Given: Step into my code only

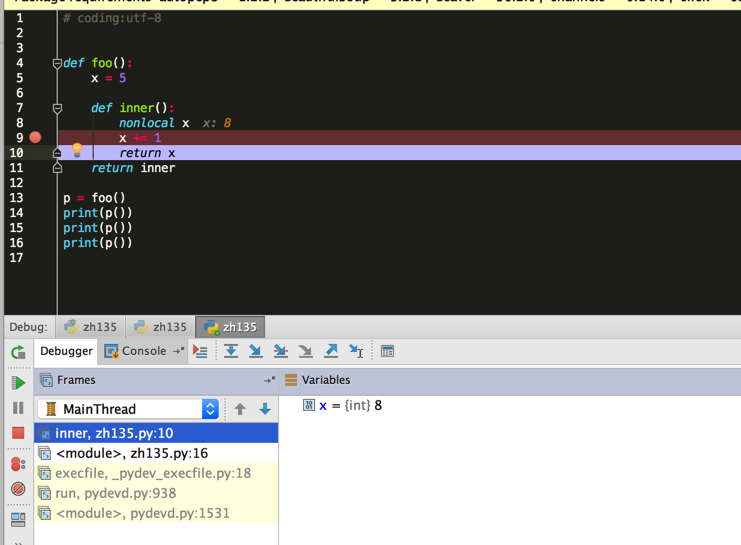Looking at the screenshot, I should pyautogui.click(x=281, y=351).
